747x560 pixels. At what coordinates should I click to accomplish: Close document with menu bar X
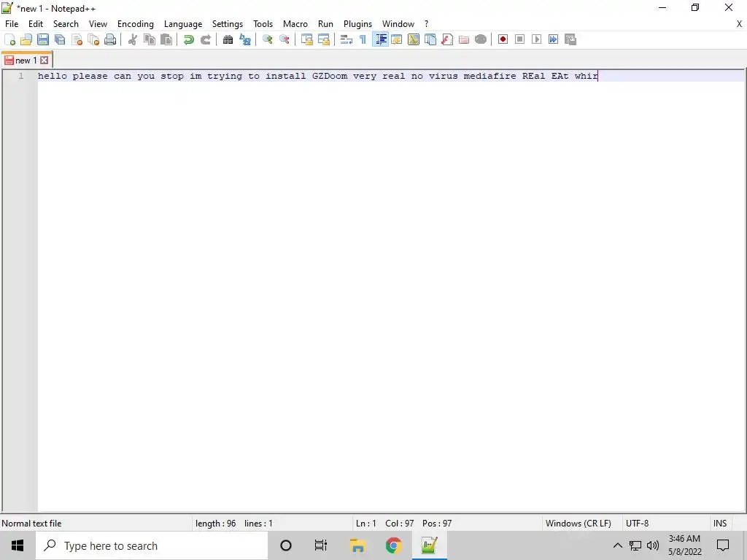click(740, 24)
